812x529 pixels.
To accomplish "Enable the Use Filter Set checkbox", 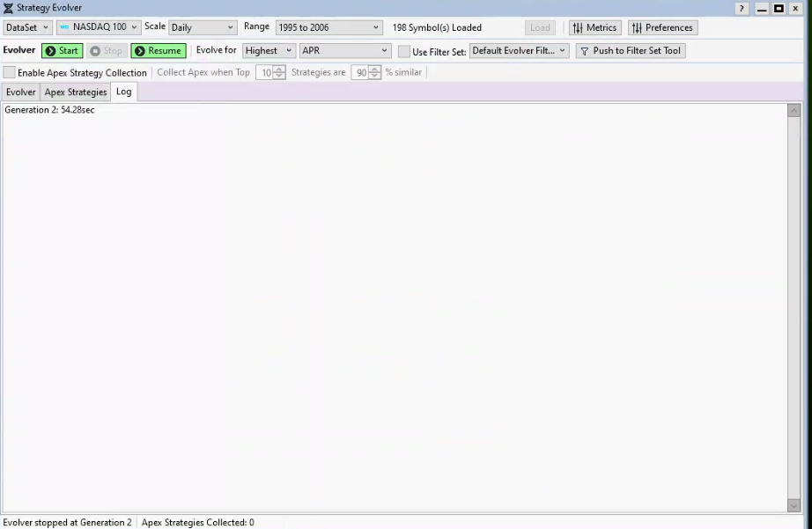I will click(404, 52).
